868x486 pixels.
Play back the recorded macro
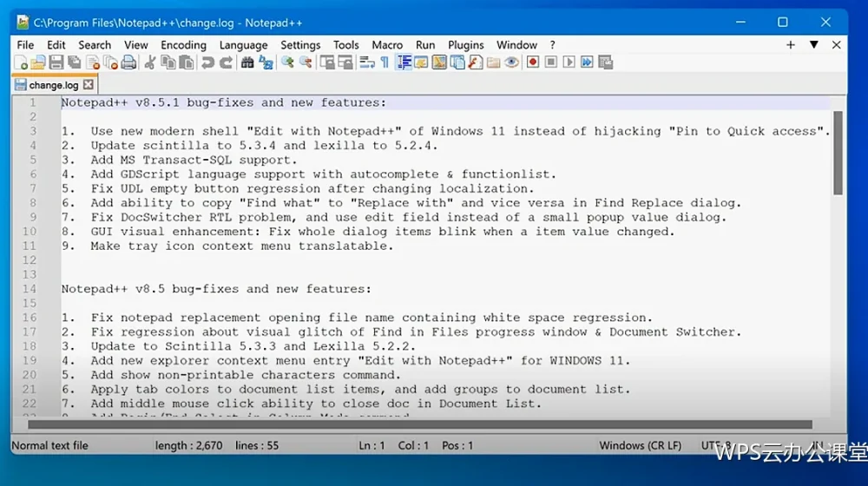click(569, 62)
